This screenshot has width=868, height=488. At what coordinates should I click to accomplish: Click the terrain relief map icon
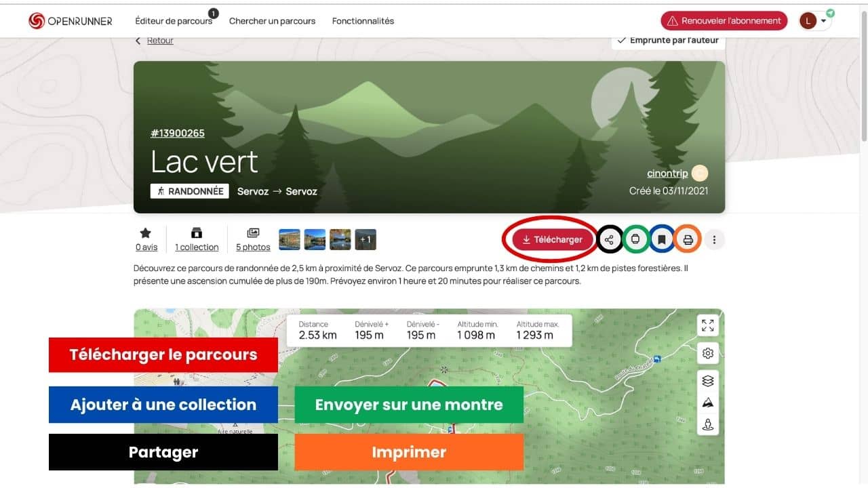(x=708, y=403)
